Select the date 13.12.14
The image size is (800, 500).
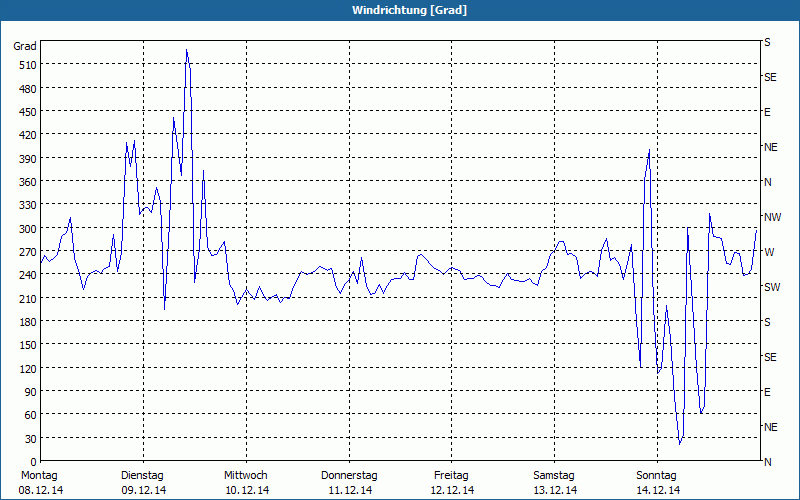tap(555, 491)
